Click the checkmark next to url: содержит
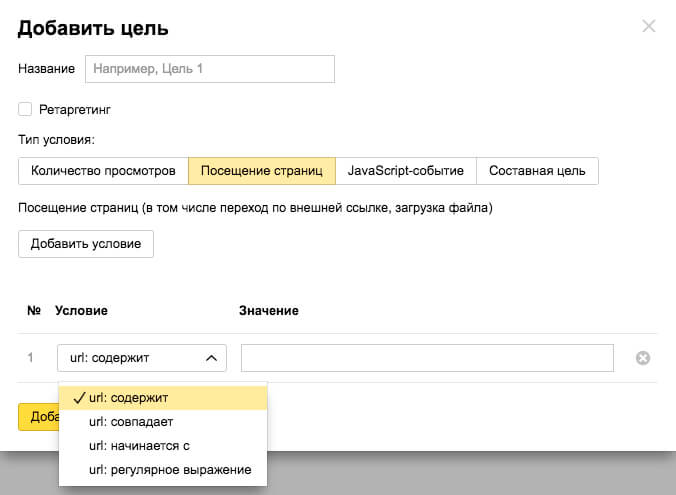This screenshot has width=676, height=495. coord(79,398)
